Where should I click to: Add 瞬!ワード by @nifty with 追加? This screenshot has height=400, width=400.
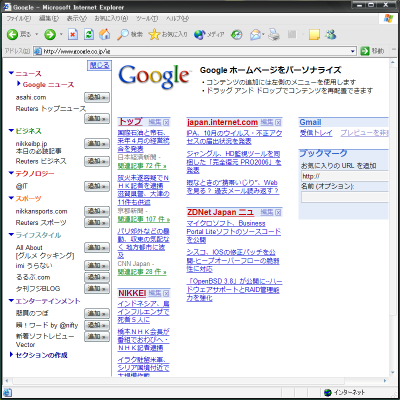(x=97, y=325)
